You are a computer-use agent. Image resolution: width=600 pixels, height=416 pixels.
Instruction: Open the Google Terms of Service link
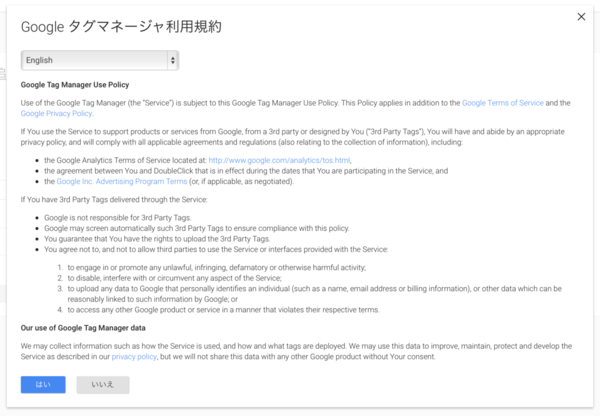[x=502, y=103]
